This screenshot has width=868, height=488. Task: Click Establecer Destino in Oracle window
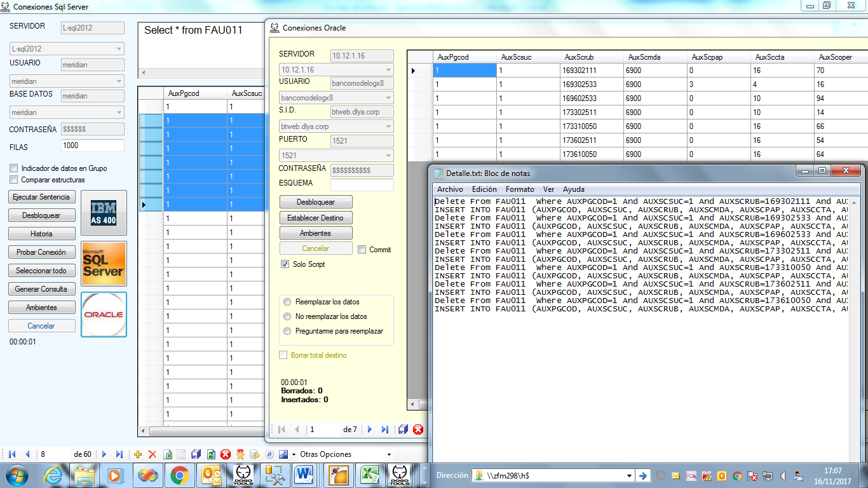tap(316, 218)
